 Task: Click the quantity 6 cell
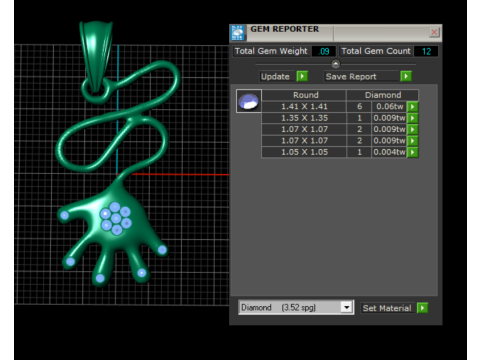point(359,107)
